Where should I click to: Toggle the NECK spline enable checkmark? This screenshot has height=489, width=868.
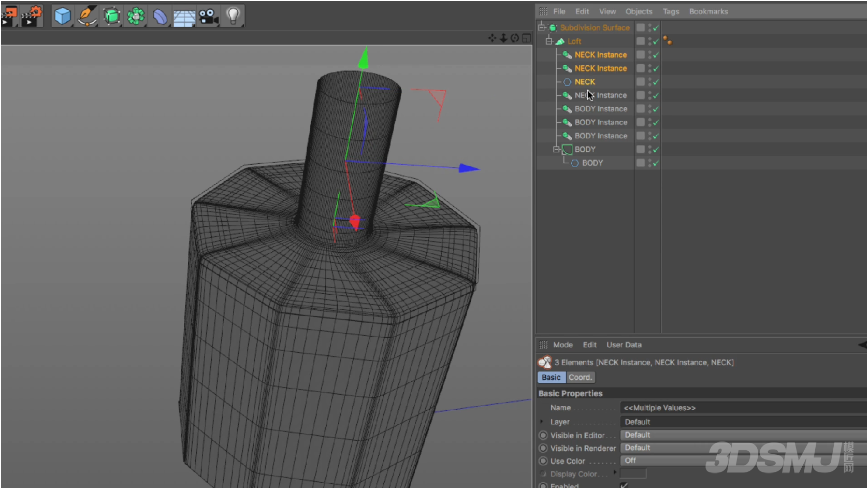click(x=656, y=82)
